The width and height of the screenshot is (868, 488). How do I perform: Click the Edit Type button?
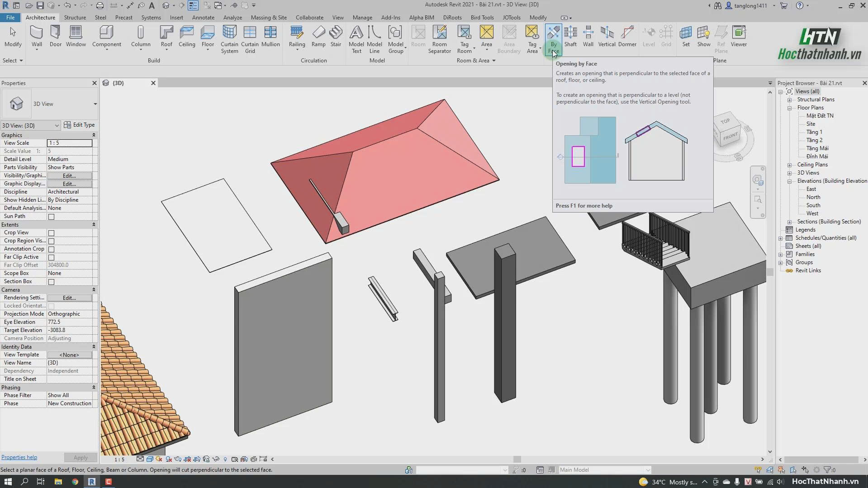click(80, 125)
